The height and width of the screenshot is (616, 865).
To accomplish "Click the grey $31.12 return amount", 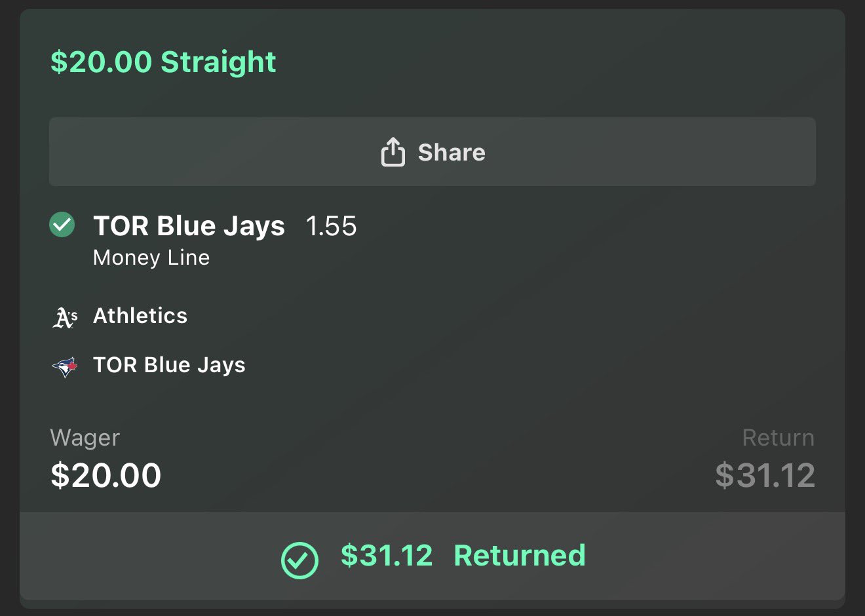I will tap(765, 475).
